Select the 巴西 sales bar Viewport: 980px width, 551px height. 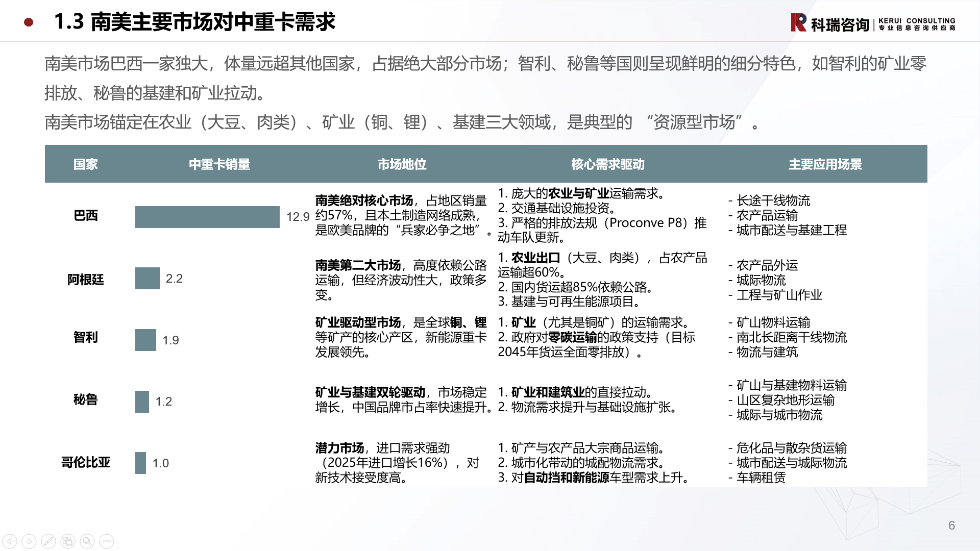click(x=207, y=217)
